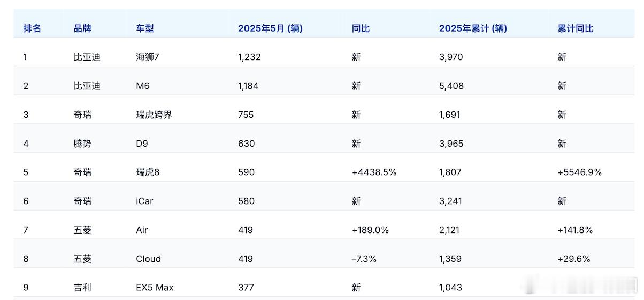Screen dimensions: 644x300
Task: Click cumulative value 1,691 for 瑞虎跨界
Action: pyautogui.click(x=449, y=115)
